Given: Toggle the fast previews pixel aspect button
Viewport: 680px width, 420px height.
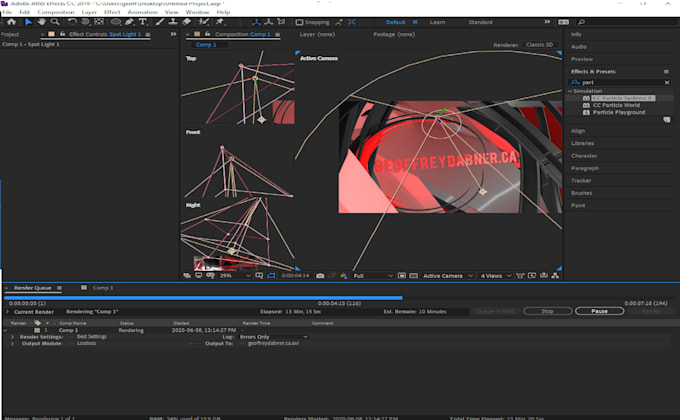Looking at the screenshot, I should click(x=532, y=276).
